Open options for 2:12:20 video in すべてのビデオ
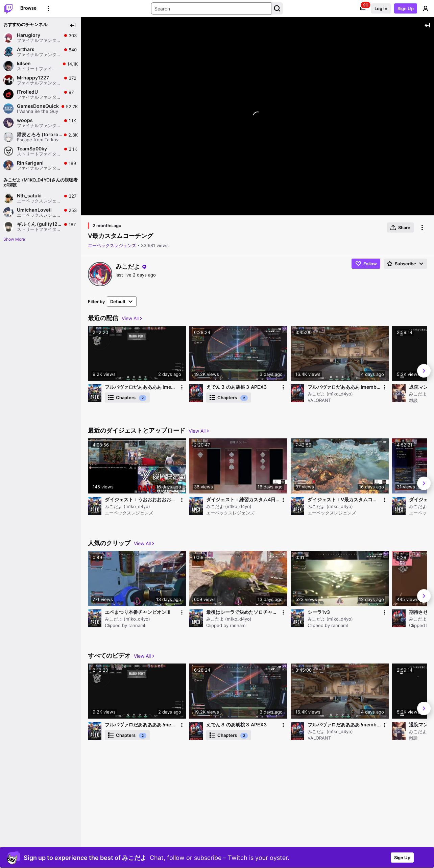The height and width of the screenshot is (868, 434). click(x=182, y=725)
